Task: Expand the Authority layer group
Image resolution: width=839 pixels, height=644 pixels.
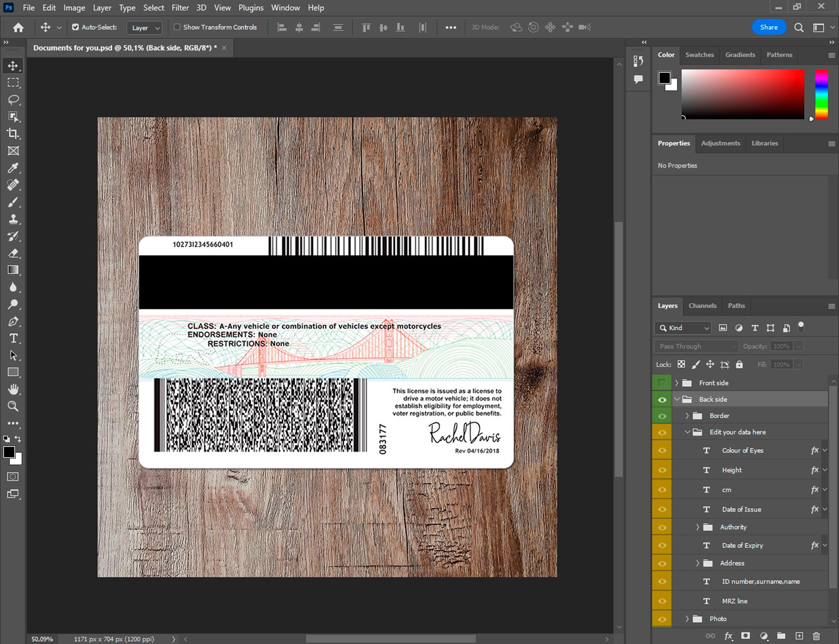Action: tap(697, 527)
